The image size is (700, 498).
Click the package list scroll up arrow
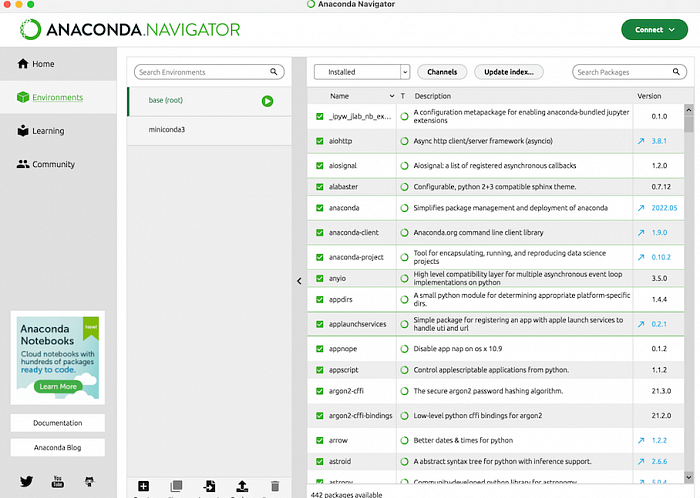coord(688,109)
